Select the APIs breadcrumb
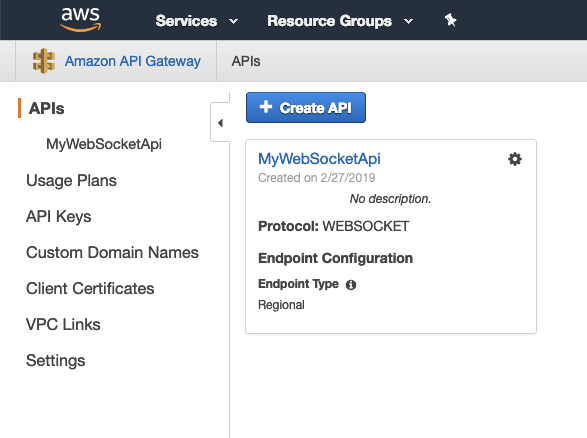Image resolution: width=587 pixels, height=438 pixels. click(246, 61)
